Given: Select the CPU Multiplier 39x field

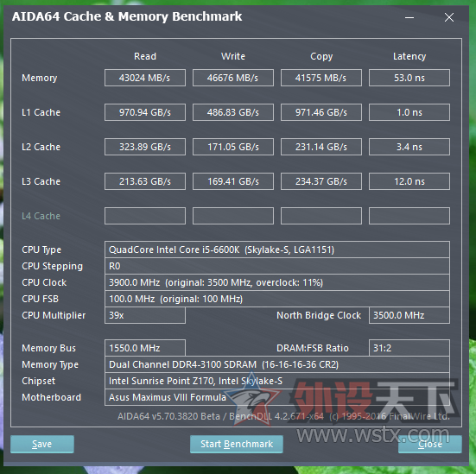Looking at the screenshot, I should pyautogui.click(x=145, y=315).
